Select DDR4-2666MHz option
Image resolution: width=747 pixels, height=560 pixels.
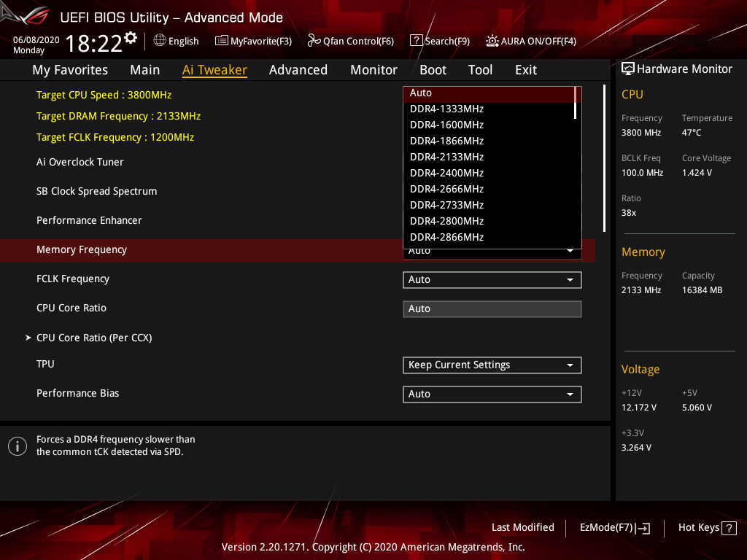489,190
